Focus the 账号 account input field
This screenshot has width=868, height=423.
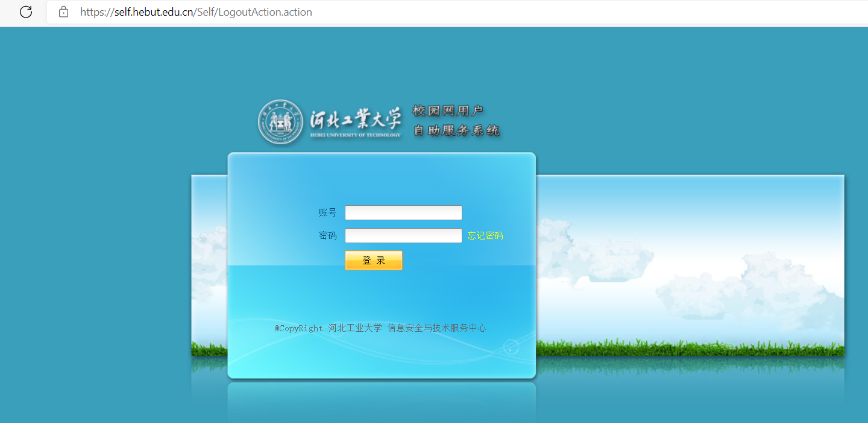coord(403,212)
